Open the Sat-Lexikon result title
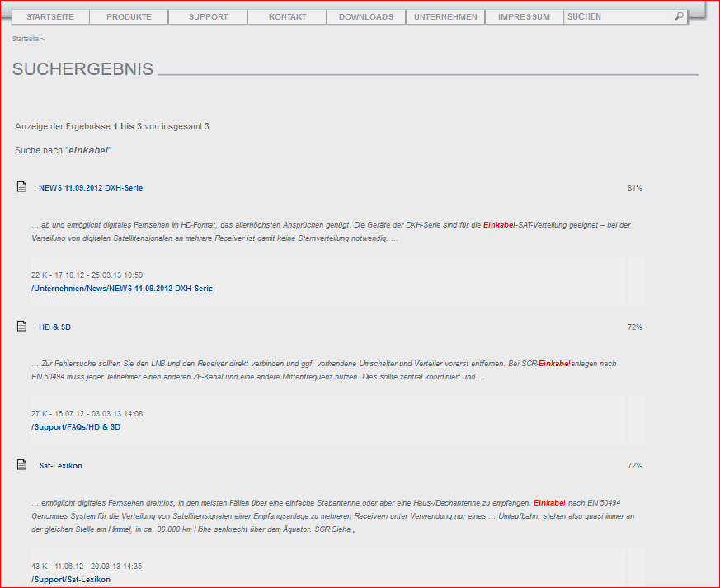720x588 pixels. (x=61, y=466)
